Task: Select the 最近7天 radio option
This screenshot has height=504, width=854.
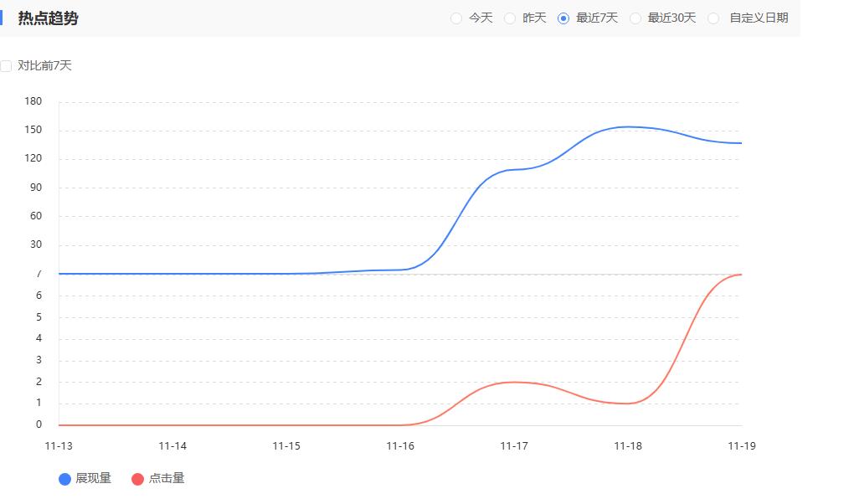Action: [563, 18]
